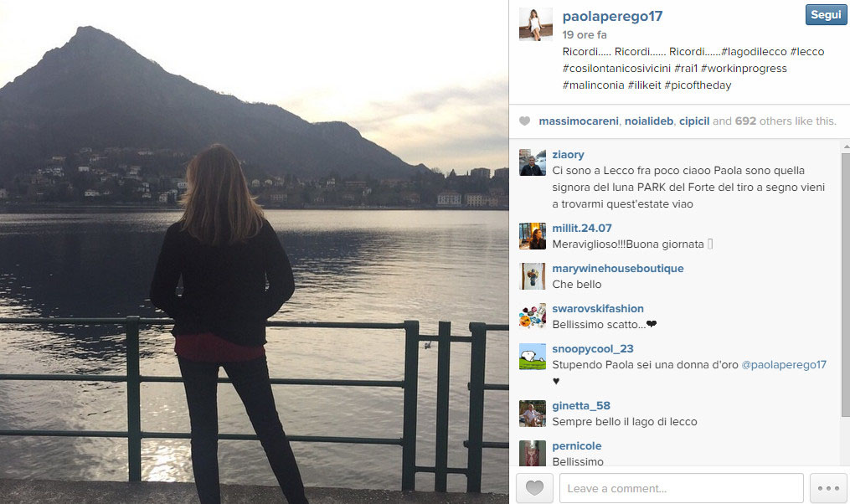This screenshot has height=504, width=850.
Task: Open millit.24.07's profile link
Action: click(x=582, y=229)
